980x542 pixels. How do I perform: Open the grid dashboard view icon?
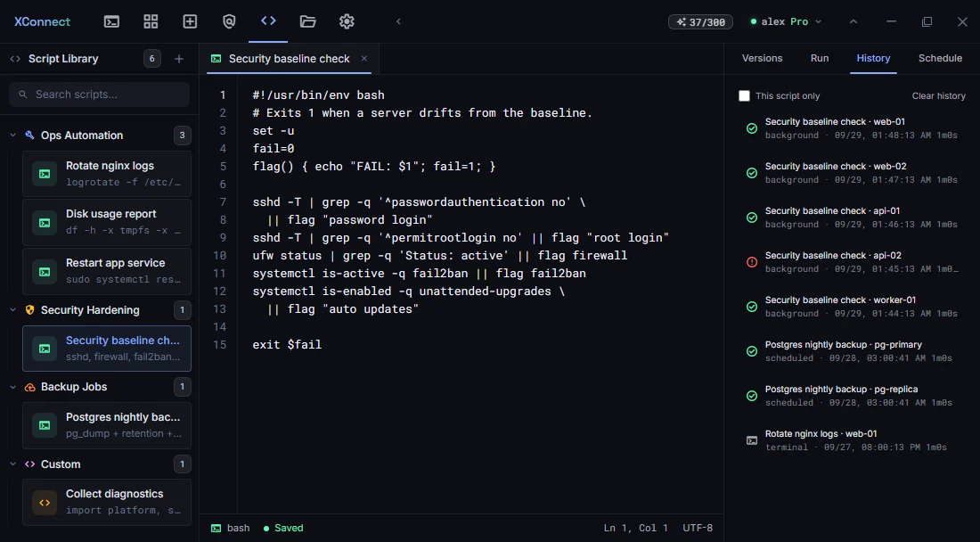point(151,21)
